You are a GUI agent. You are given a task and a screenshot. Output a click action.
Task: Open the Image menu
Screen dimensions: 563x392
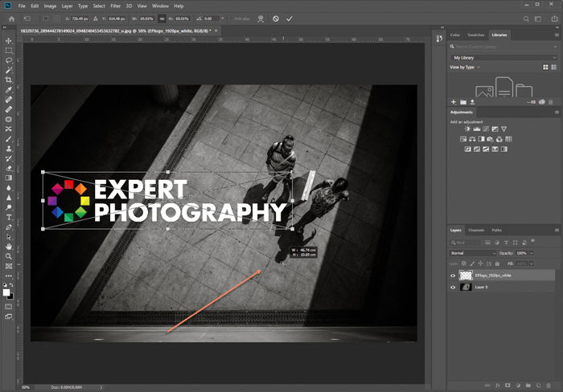click(x=50, y=6)
